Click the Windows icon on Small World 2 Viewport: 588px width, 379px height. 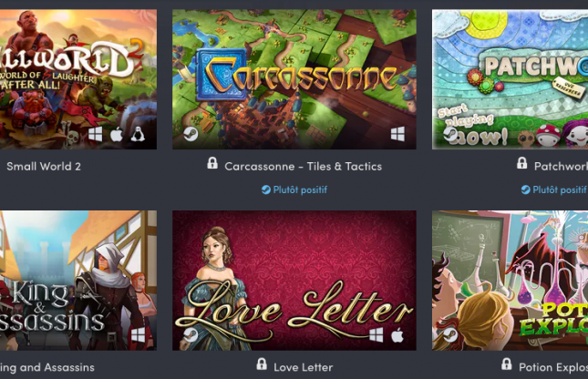pos(95,134)
